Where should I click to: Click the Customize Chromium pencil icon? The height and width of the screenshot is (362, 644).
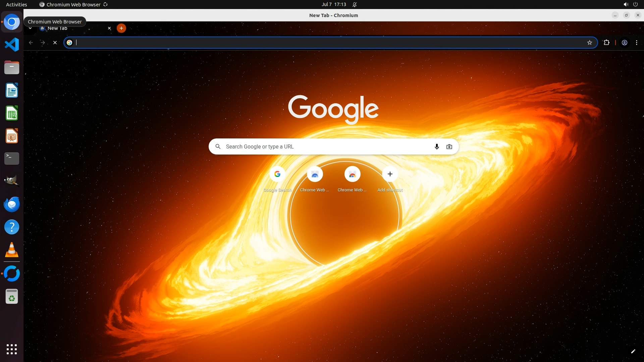(x=633, y=351)
